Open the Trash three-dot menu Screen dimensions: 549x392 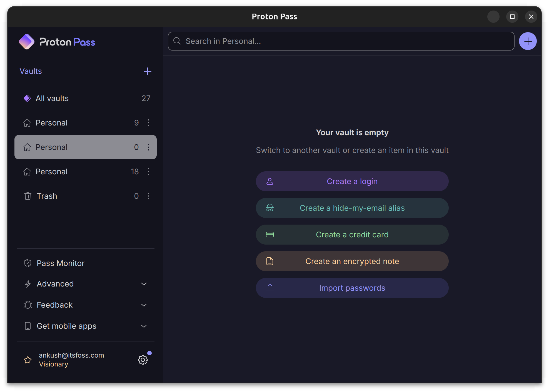pyautogui.click(x=148, y=196)
